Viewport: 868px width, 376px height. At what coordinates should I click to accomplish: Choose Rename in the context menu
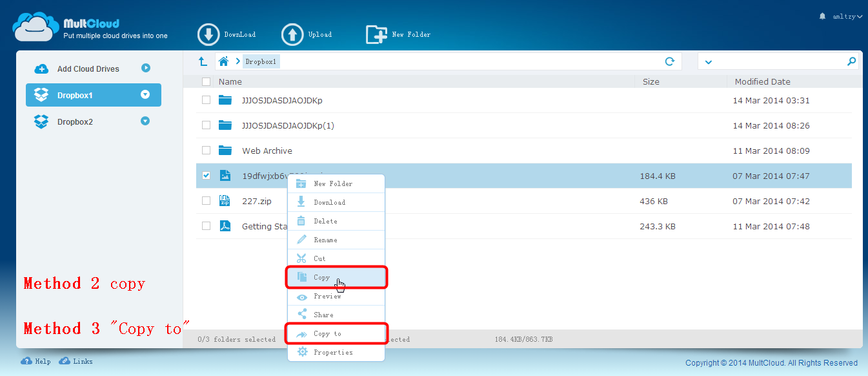(x=336, y=240)
